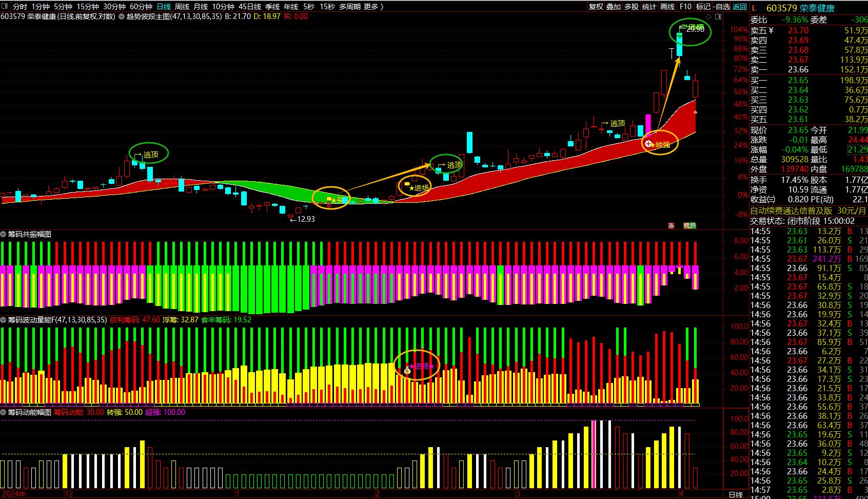Click the 逃顶 signal label near 32% level
The height and width of the screenshot is (499, 868).
(x=618, y=123)
